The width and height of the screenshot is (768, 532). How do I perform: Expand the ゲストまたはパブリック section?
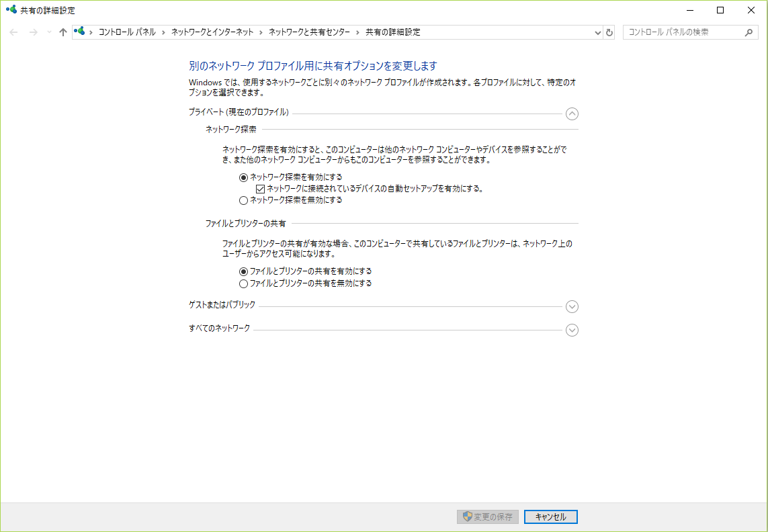click(x=572, y=306)
